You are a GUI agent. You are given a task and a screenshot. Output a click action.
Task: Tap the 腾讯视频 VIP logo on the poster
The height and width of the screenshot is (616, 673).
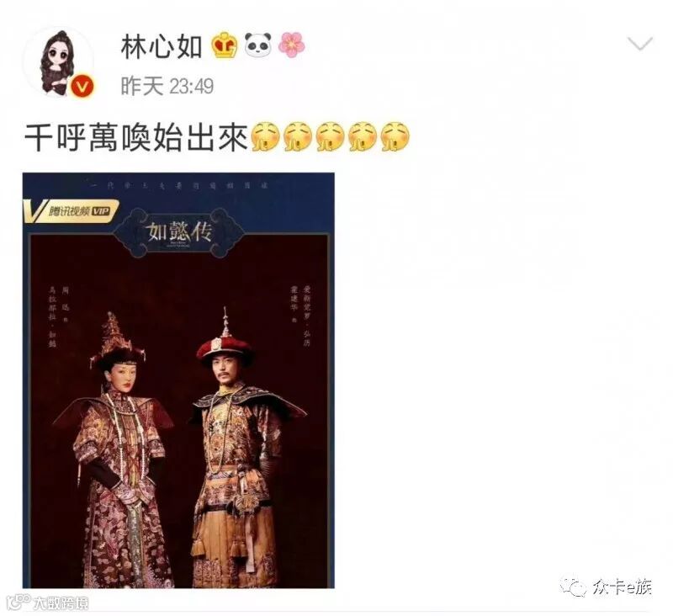(71, 211)
